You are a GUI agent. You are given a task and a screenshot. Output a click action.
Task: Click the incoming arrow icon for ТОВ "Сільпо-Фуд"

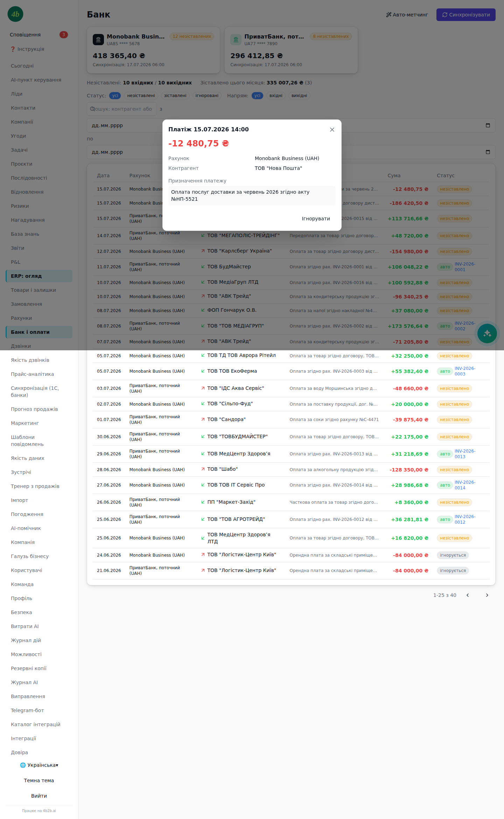point(203,404)
